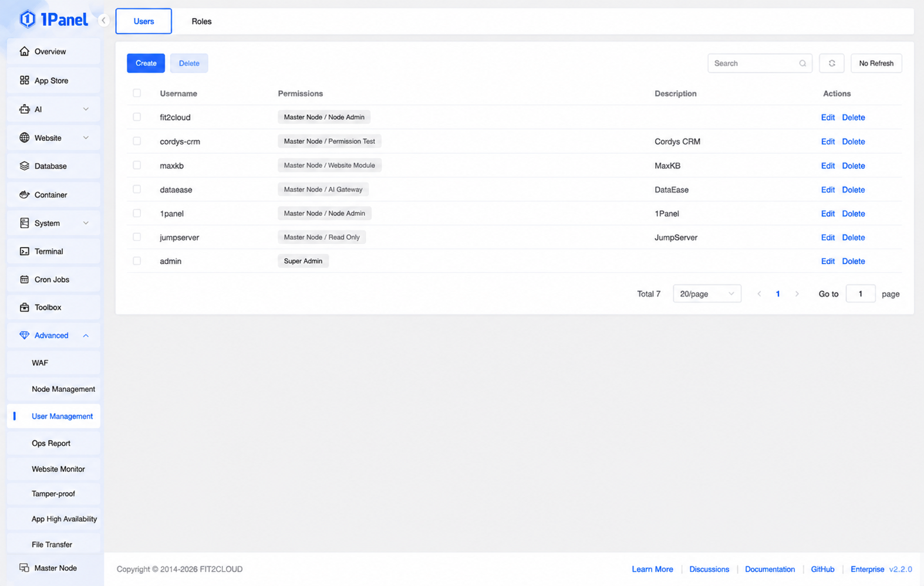Edit the 1panel user
The height and width of the screenshot is (586, 924).
[x=828, y=214]
